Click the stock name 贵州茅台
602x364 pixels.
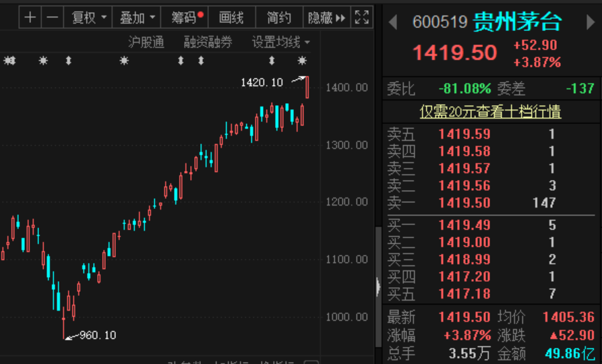(x=517, y=22)
